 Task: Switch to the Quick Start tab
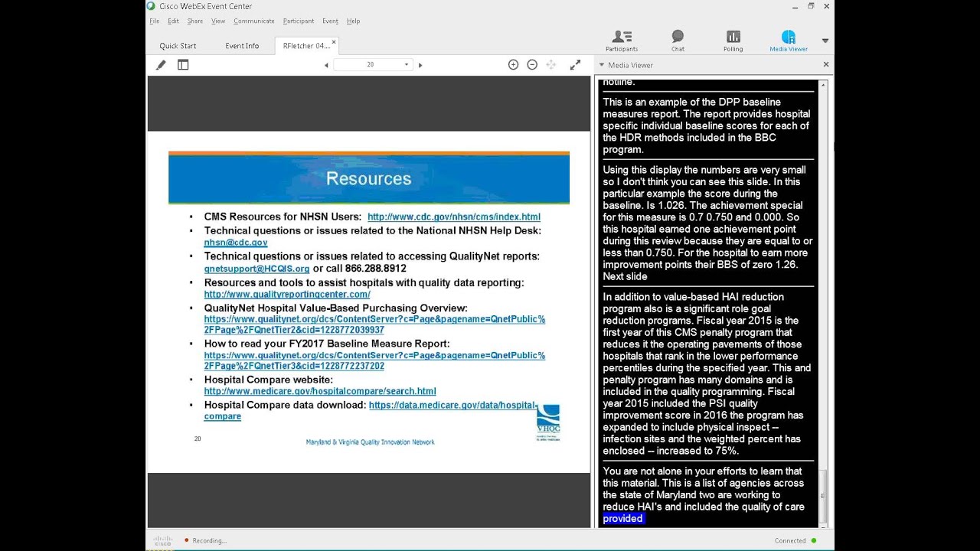(x=178, y=46)
